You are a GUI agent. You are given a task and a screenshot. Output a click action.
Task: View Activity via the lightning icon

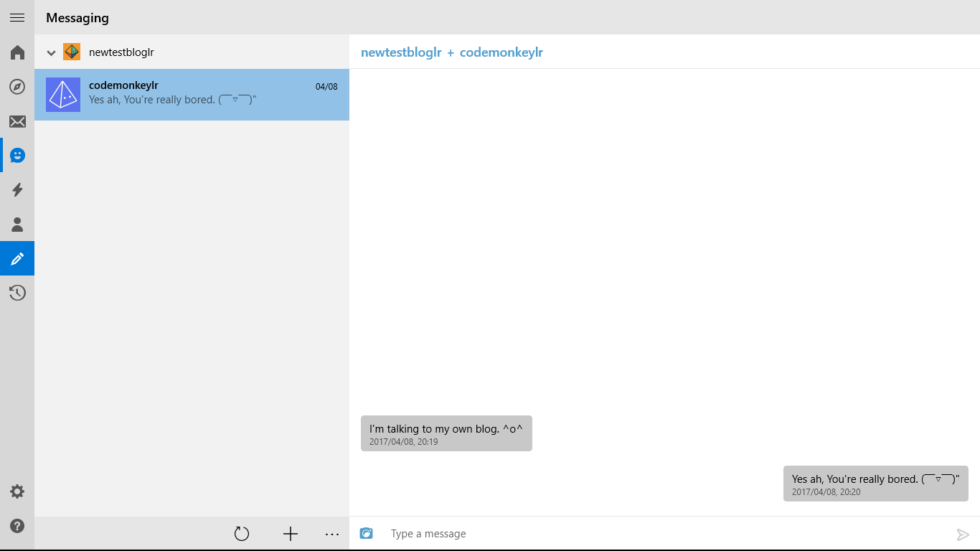17,189
